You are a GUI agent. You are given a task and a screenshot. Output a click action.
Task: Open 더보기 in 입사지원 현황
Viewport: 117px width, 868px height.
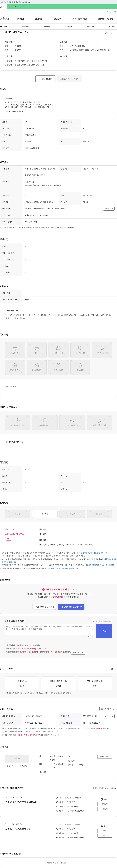113,669
